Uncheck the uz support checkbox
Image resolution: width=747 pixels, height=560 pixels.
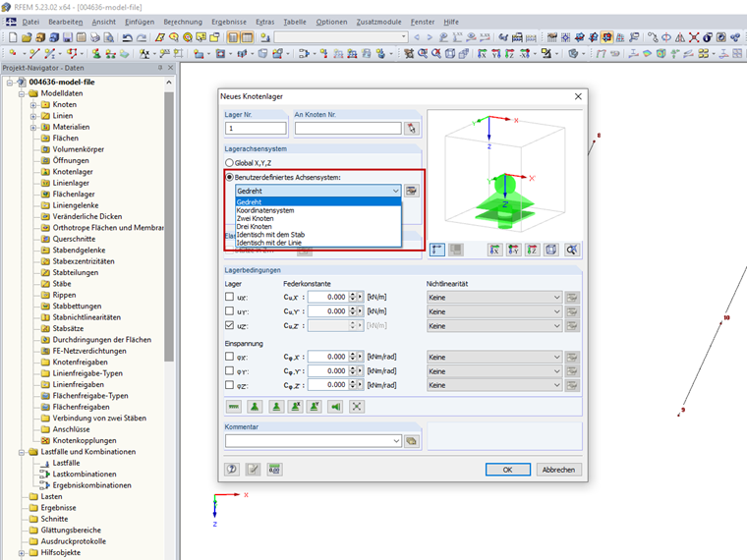[x=230, y=325]
